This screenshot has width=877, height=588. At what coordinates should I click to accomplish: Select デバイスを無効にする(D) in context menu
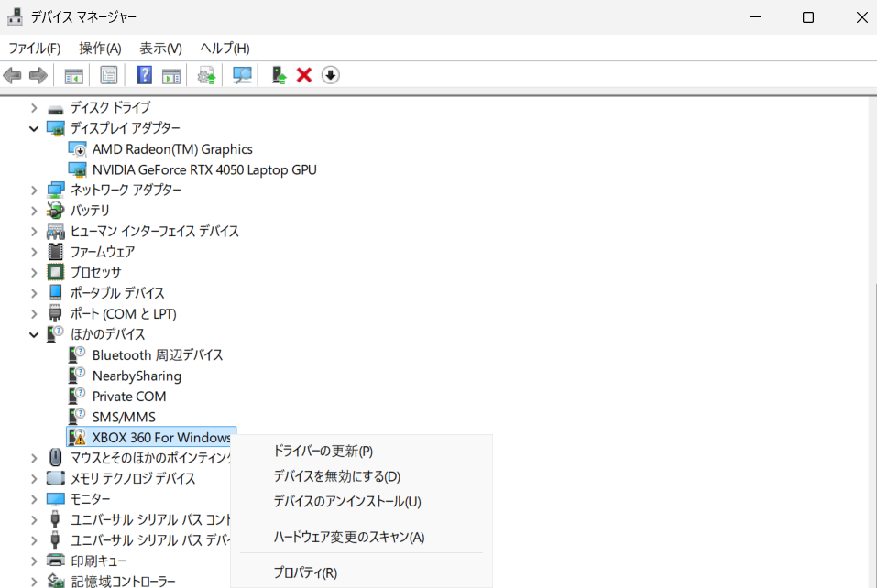(336, 476)
